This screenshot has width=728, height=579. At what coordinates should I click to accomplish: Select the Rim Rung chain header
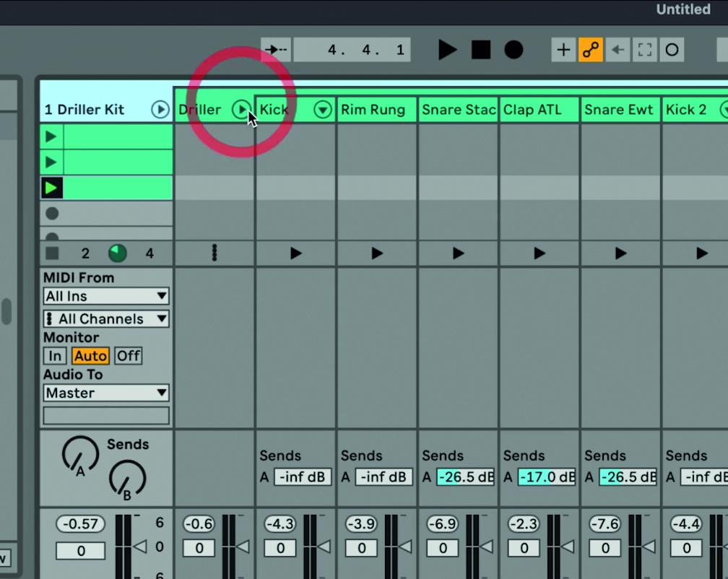(376, 110)
